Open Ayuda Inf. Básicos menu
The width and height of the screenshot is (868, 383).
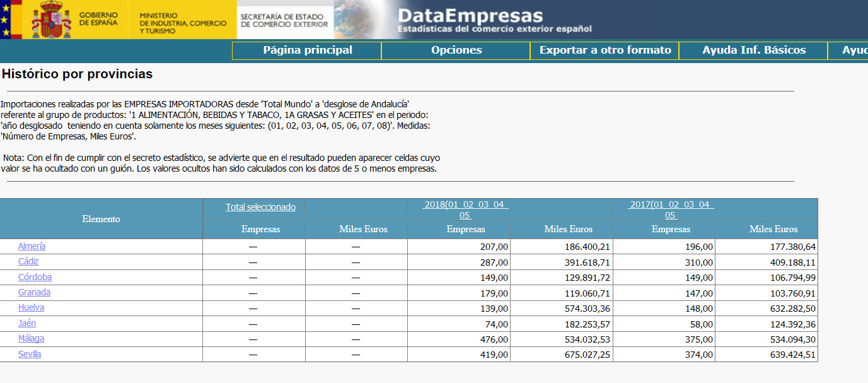754,50
